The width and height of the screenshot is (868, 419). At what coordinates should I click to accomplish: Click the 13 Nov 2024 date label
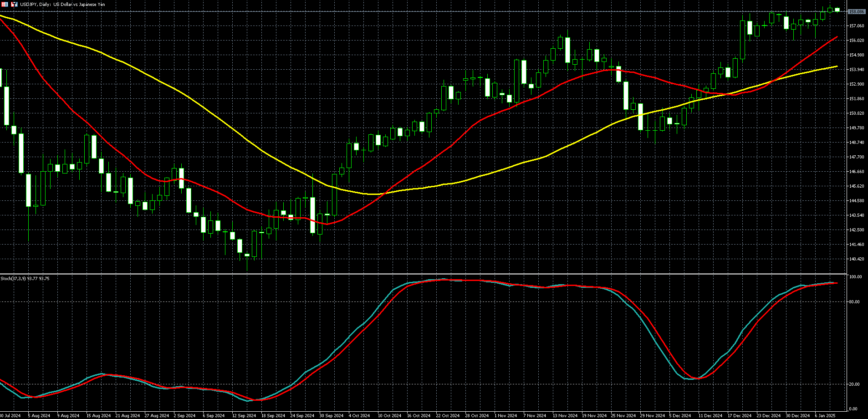point(565,416)
